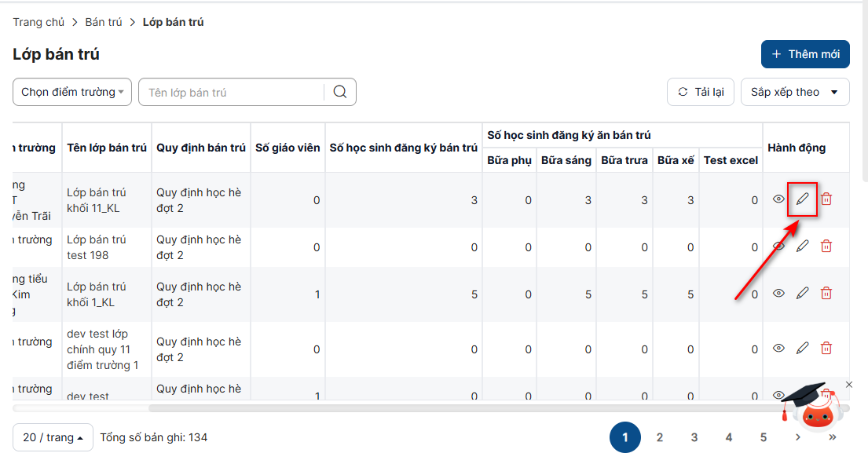Reload the list with Tải lại

point(701,92)
